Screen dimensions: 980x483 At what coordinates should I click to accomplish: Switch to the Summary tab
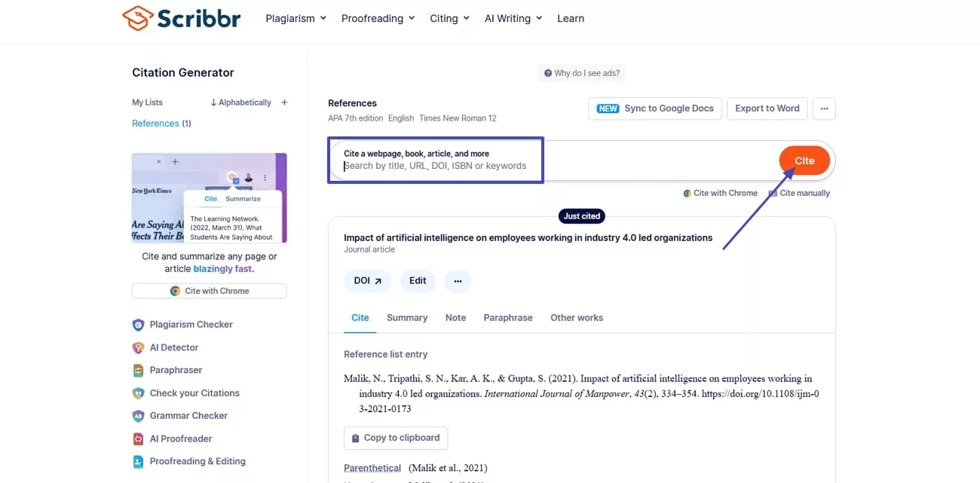point(406,317)
